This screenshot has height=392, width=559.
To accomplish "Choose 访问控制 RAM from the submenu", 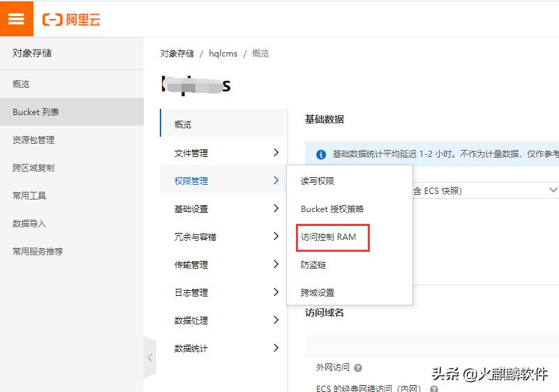I will [x=350, y=237].
